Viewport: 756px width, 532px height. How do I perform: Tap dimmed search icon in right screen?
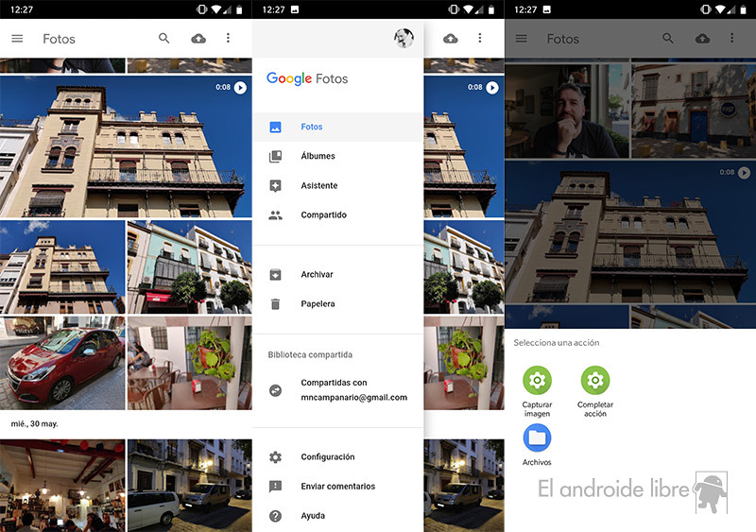tap(668, 38)
